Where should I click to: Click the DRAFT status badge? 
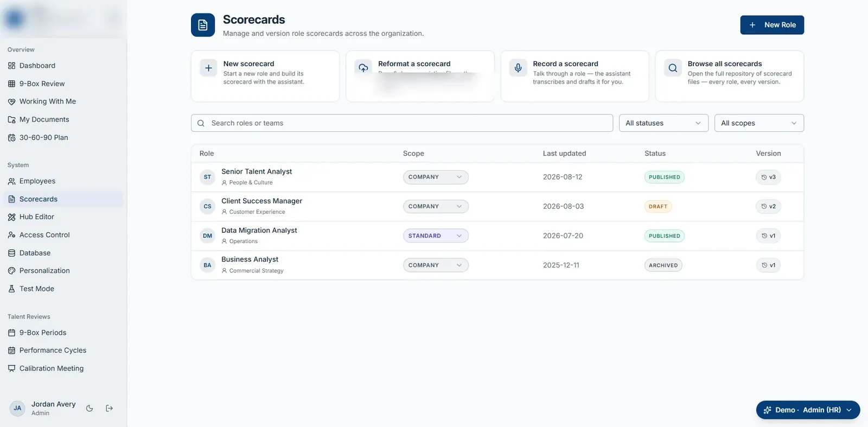pyautogui.click(x=658, y=207)
